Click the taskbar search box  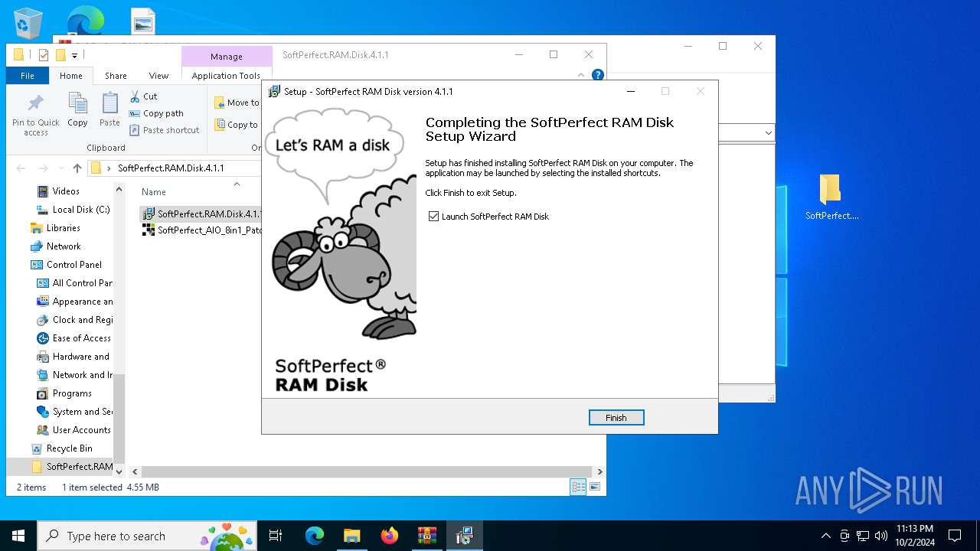149,536
